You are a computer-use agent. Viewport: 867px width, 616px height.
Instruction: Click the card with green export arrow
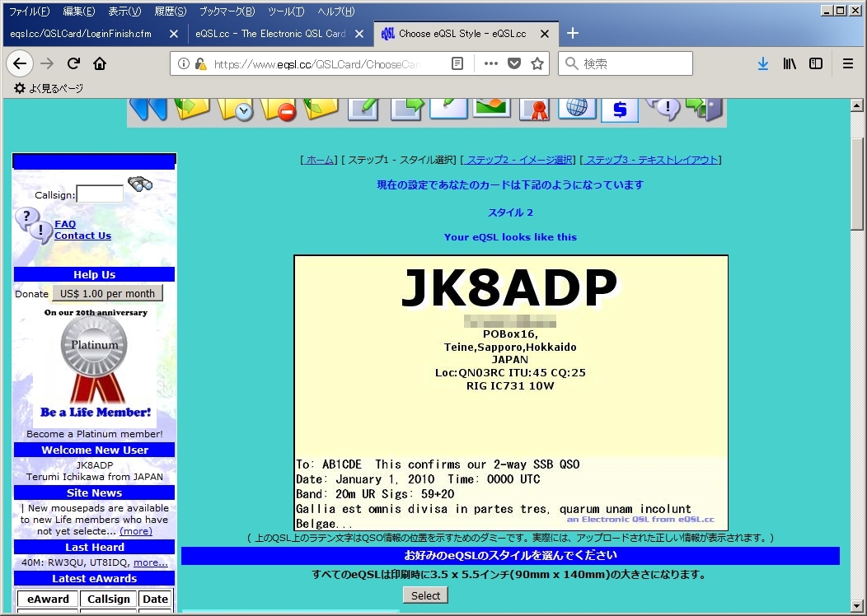pyautogui.click(x=407, y=109)
